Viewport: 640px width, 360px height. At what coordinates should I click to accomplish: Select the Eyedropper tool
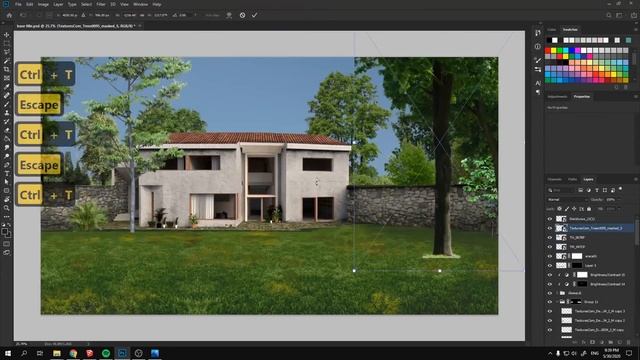tap(7, 87)
